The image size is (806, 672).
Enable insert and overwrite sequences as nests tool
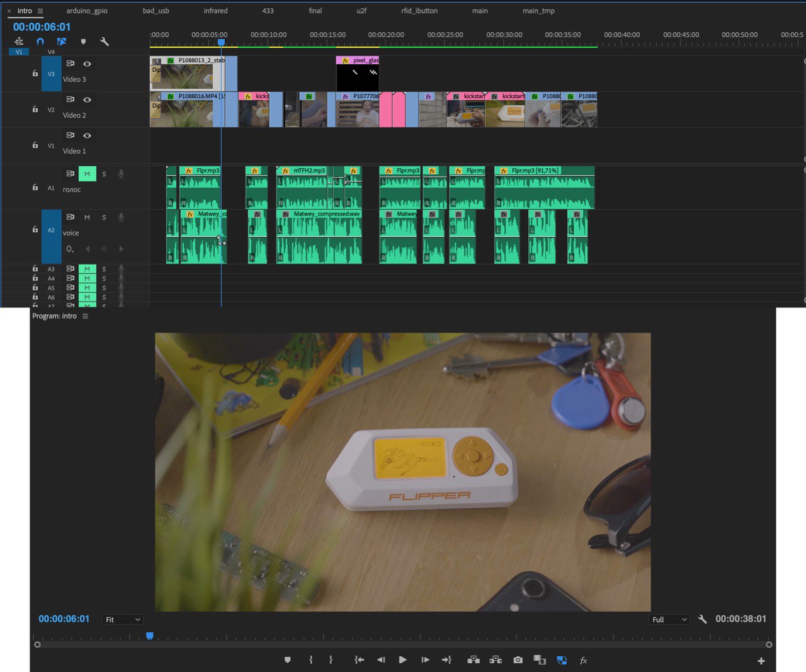coord(19,42)
